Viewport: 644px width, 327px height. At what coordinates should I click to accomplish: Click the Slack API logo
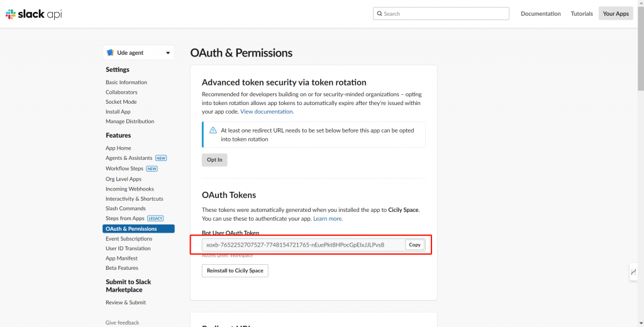tap(34, 14)
